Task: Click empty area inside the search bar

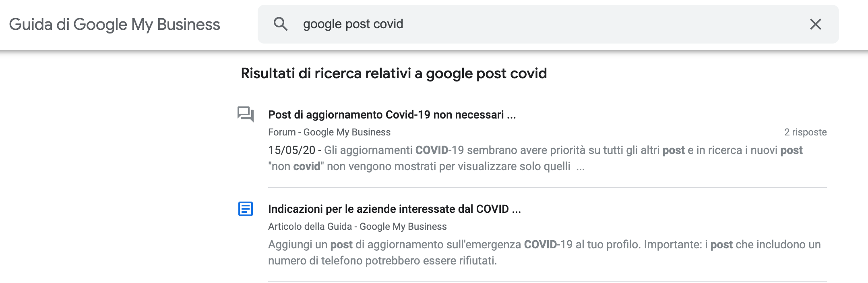Action: pyautogui.click(x=604, y=24)
